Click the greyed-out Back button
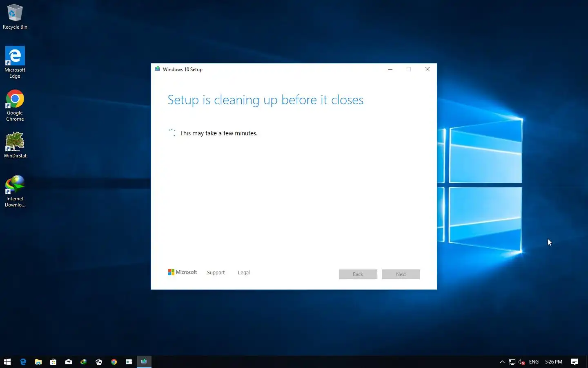 (358, 274)
